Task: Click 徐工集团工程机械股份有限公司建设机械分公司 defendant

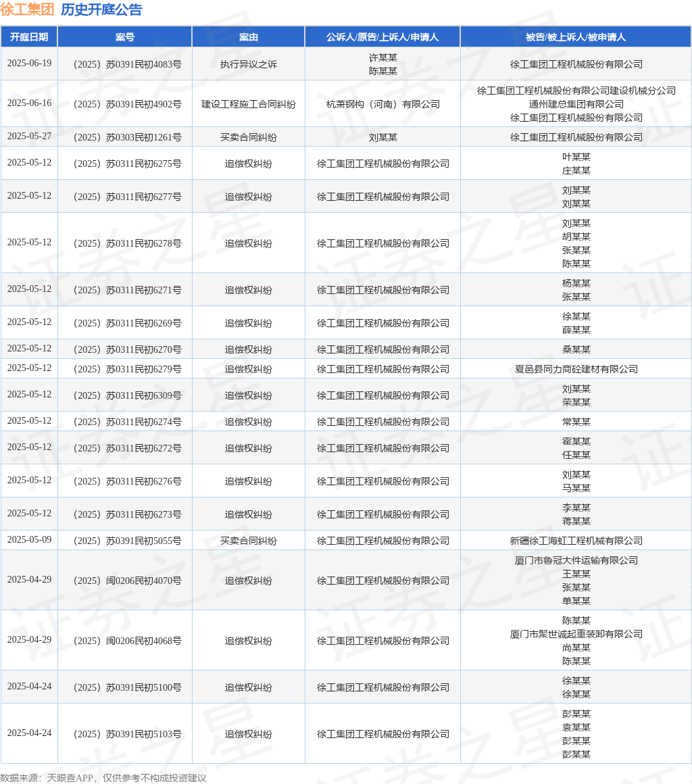Action: (x=576, y=91)
